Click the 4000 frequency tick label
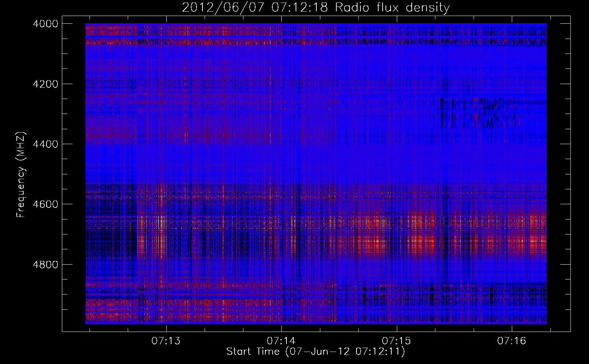The height and width of the screenshot is (364, 589). click(46, 24)
